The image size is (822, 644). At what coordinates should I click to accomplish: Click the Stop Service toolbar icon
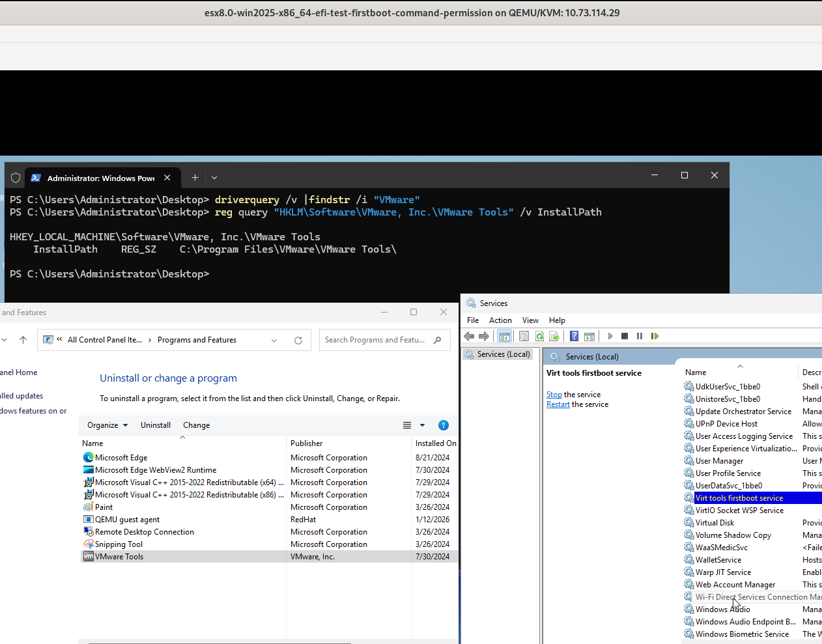[x=625, y=336]
